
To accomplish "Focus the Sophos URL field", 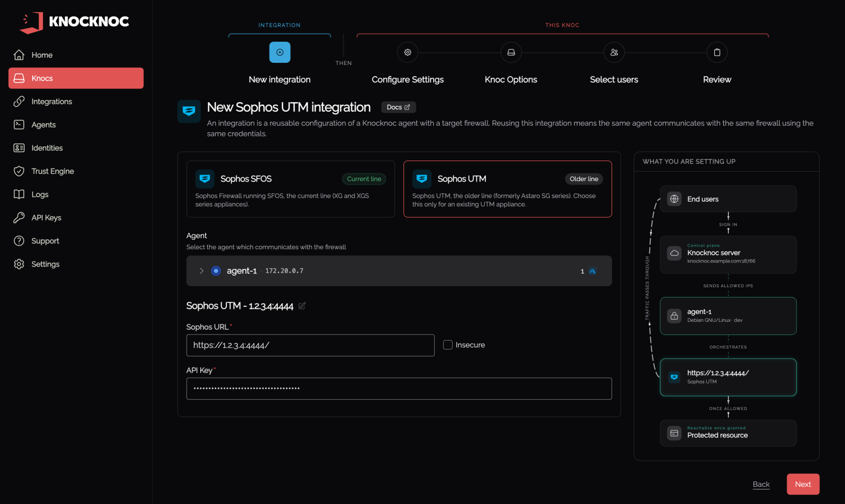I will (x=310, y=346).
